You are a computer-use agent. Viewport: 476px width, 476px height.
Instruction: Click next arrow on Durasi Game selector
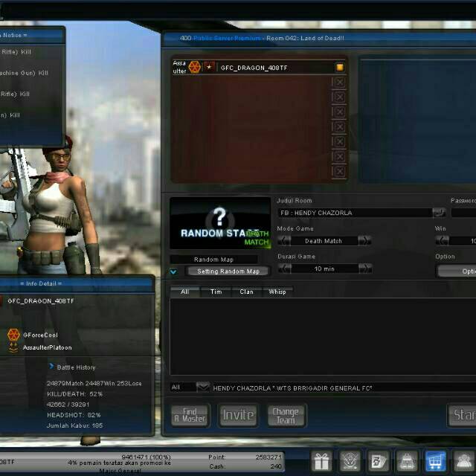(364, 268)
